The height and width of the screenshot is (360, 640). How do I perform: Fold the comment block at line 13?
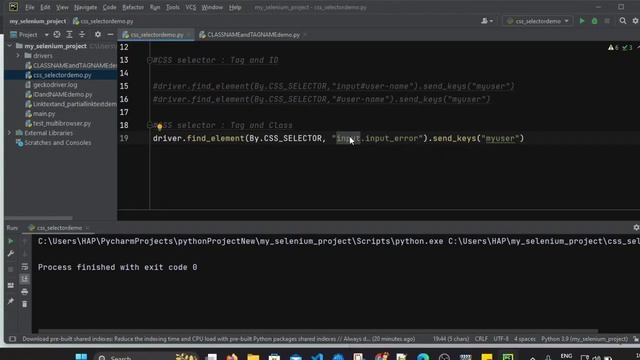[x=149, y=60]
